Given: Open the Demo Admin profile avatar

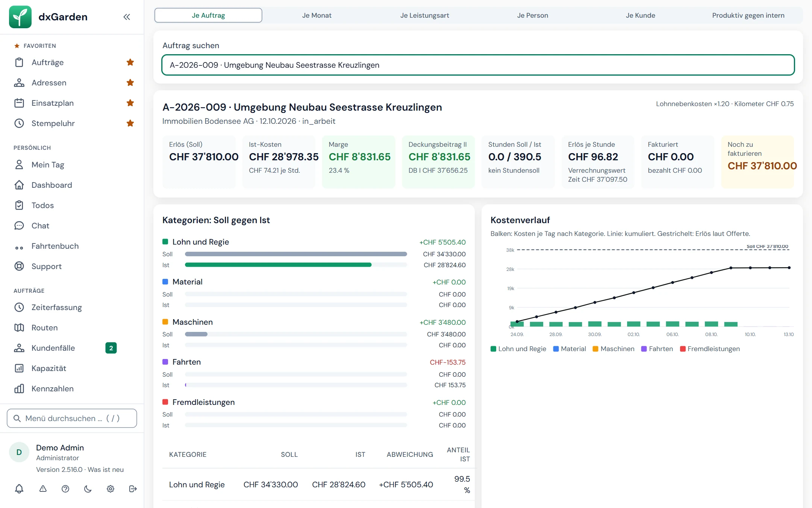Looking at the screenshot, I should click(19, 452).
